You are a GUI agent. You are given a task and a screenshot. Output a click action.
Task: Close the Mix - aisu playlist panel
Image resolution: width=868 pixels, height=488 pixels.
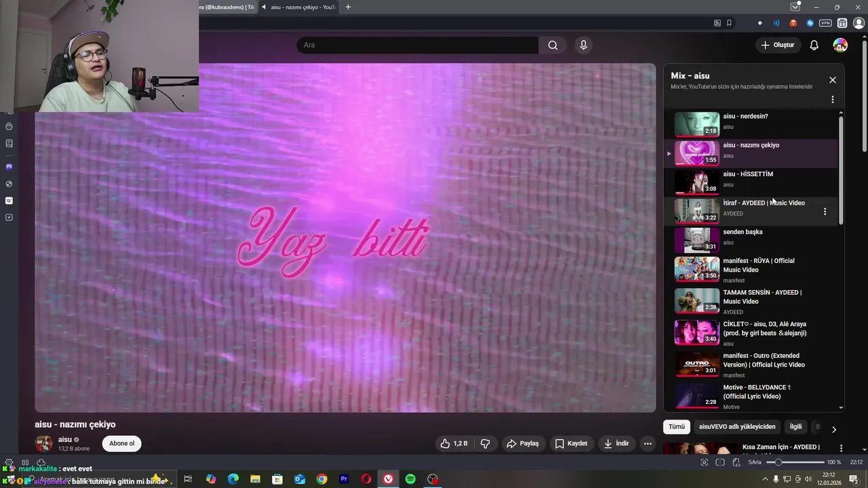coord(833,80)
